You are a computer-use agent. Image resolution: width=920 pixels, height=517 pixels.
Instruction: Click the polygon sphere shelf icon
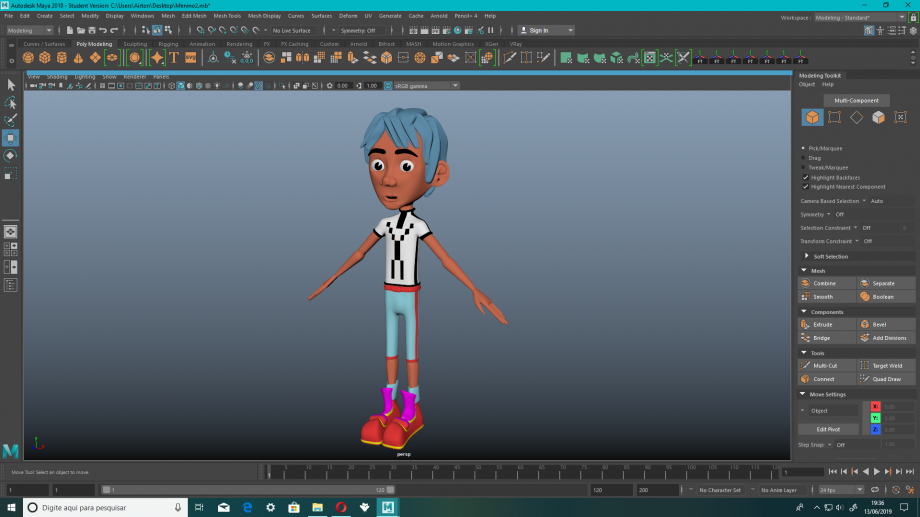pyautogui.click(x=29, y=58)
